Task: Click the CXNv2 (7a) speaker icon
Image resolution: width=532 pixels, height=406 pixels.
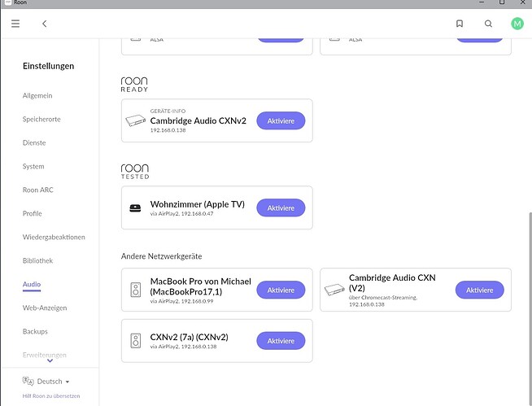Action: tap(135, 340)
